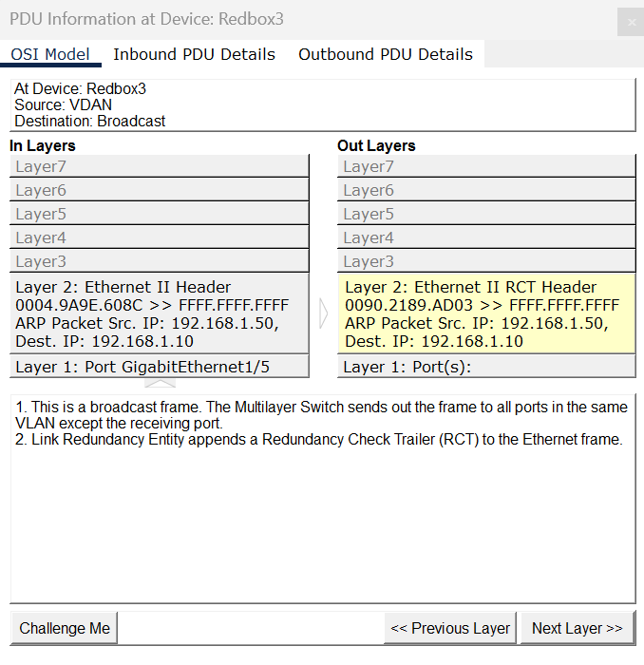644x665 pixels.
Task: Click the arrow icon between In and Out layers
Action: click(323, 313)
